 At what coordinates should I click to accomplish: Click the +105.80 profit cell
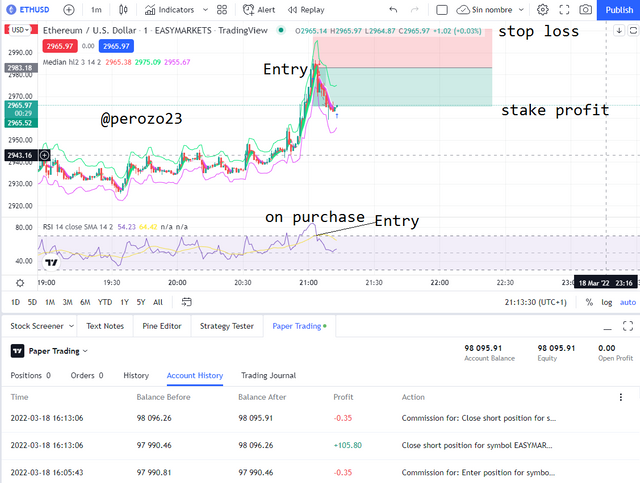pyautogui.click(x=348, y=445)
